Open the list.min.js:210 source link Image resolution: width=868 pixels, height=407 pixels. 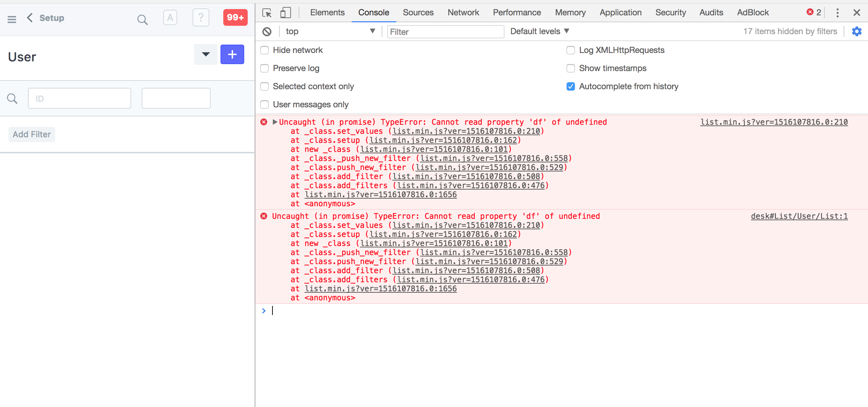(x=774, y=122)
